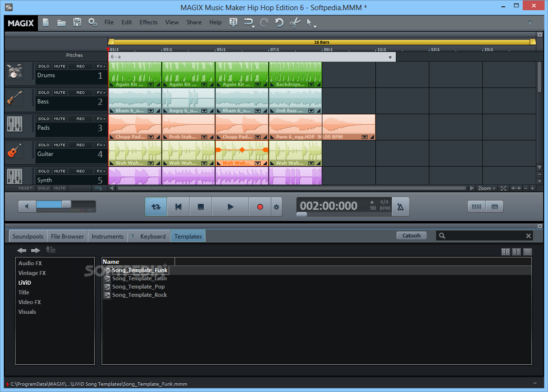Image resolution: width=548 pixels, height=392 pixels.
Task: Click the position slider under time display
Action: pyautogui.click(x=301, y=214)
